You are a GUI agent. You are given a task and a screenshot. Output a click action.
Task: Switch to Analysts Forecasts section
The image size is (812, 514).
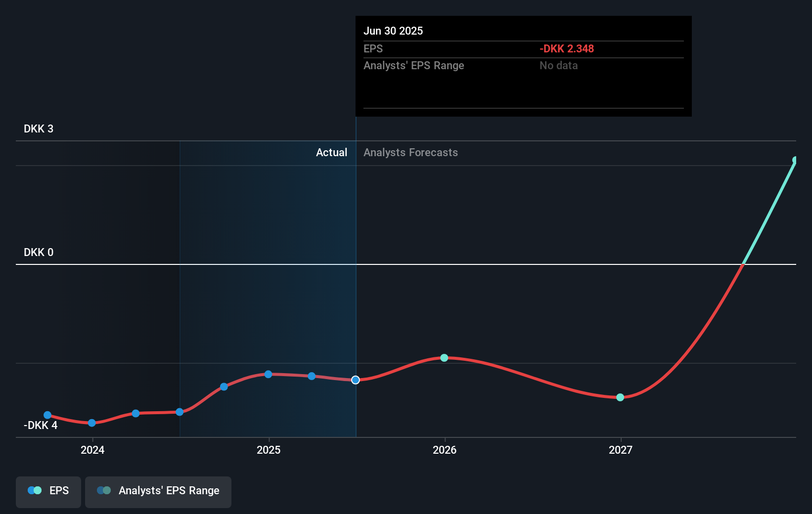(410, 153)
